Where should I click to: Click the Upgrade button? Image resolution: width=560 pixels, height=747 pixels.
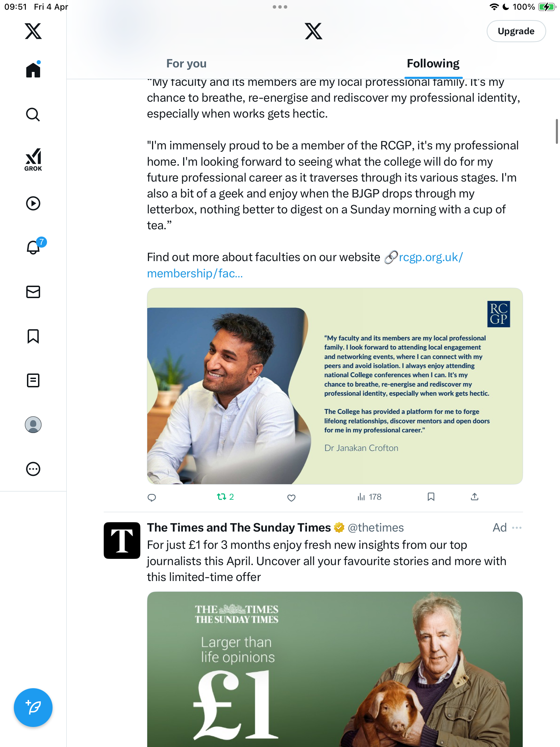(516, 31)
